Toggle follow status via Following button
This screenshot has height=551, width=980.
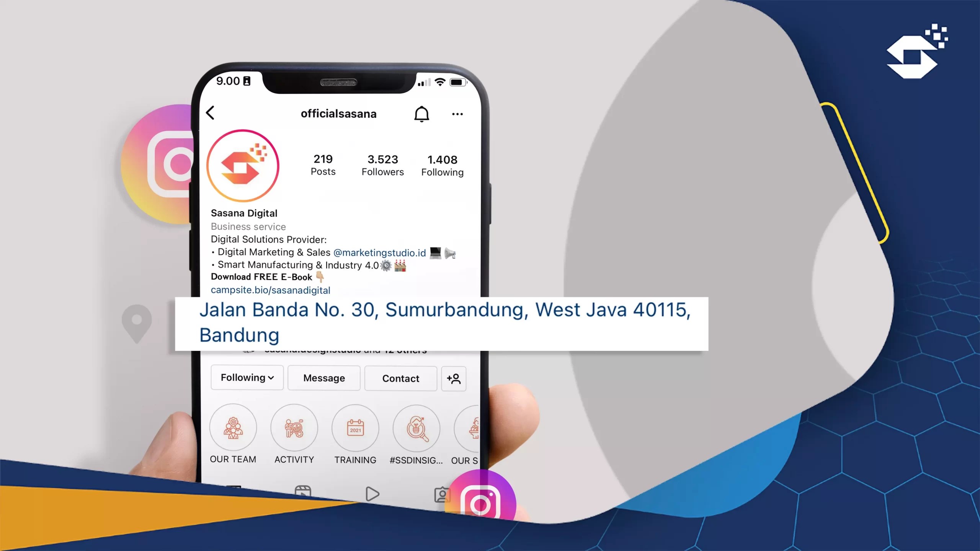click(x=247, y=377)
